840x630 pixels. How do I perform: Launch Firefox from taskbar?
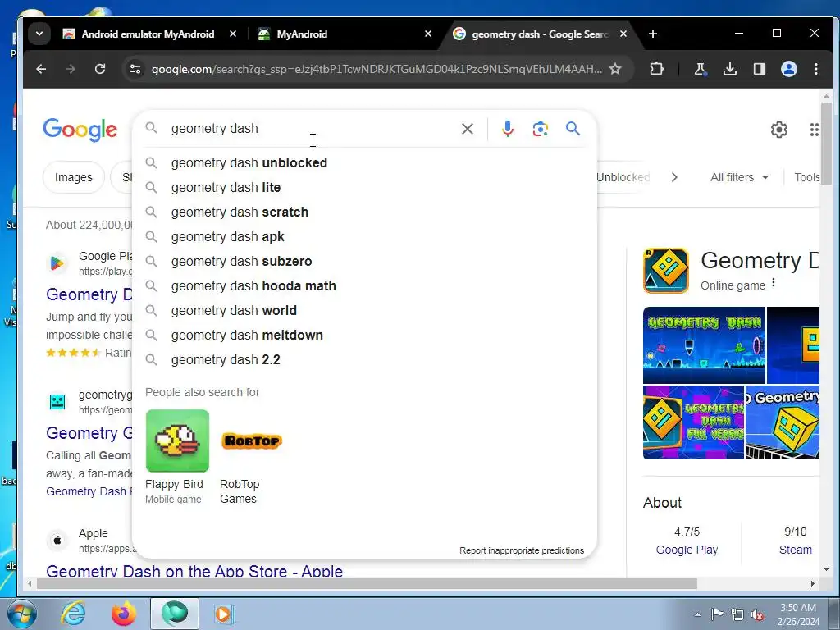coord(124,614)
